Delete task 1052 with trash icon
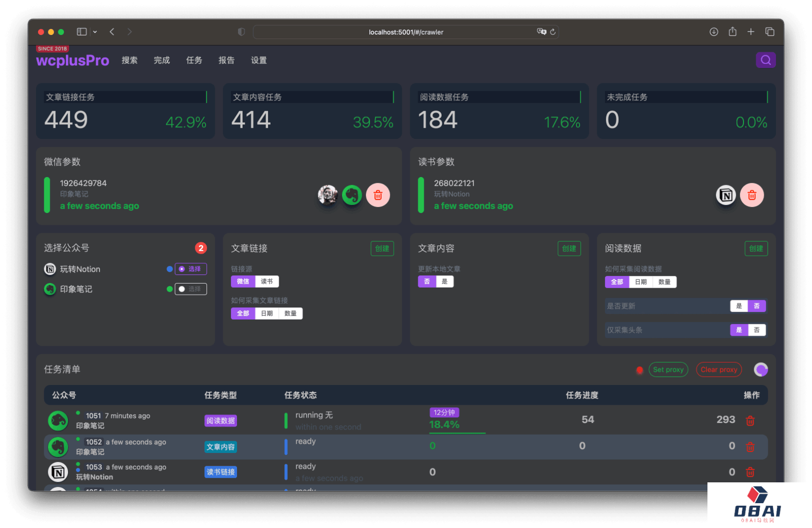The image size is (812, 528). tap(750, 447)
